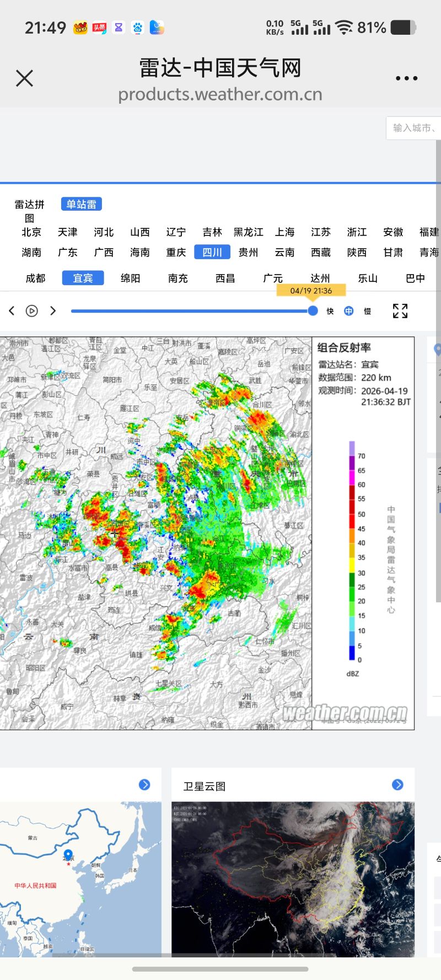
Task: Choose the 河北 region
Action: click(104, 232)
